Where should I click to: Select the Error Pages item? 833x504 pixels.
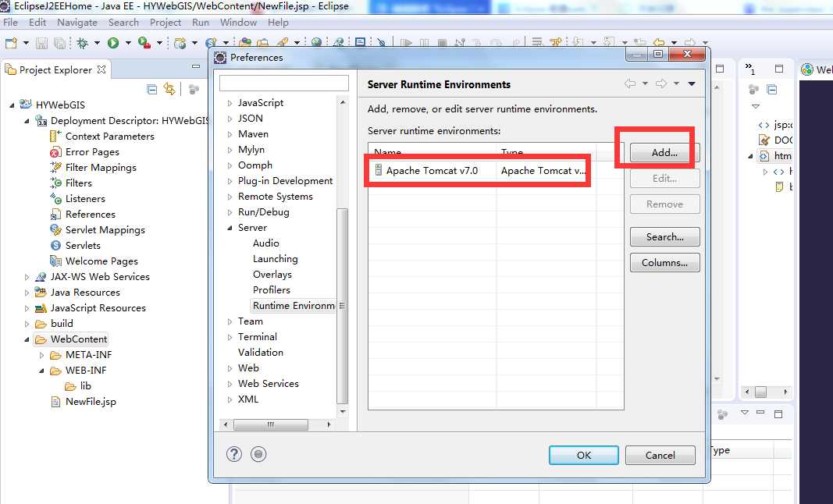pyautogui.click(x=92, y=152)
